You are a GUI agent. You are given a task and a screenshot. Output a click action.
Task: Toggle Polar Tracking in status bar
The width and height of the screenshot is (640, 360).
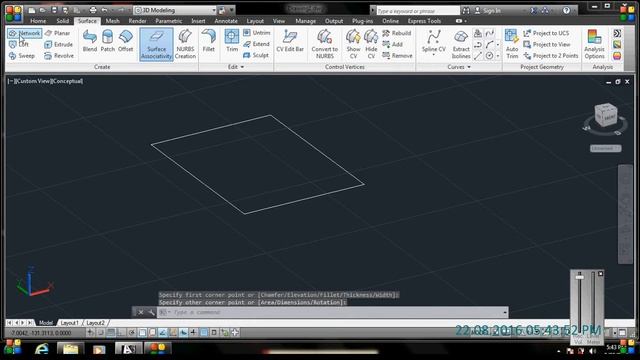point(132,332)
